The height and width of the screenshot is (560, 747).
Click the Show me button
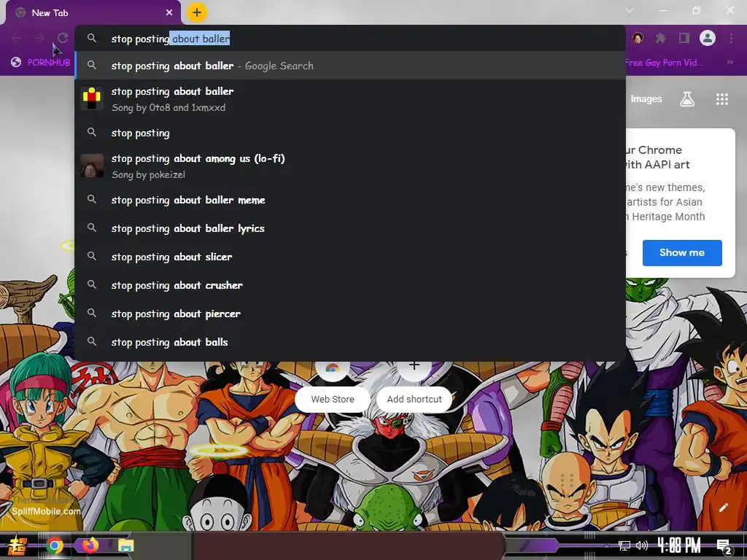(x=682, y=253)
